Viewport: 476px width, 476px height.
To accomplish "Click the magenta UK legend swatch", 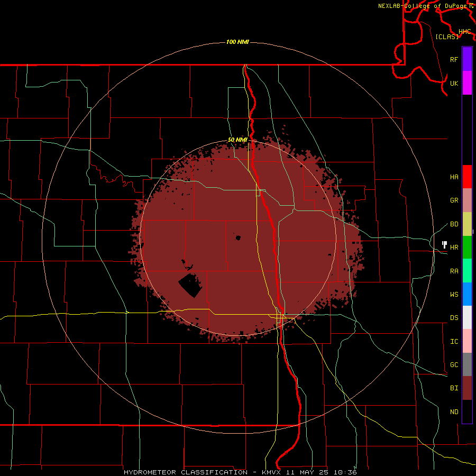I will click(467, 83).
